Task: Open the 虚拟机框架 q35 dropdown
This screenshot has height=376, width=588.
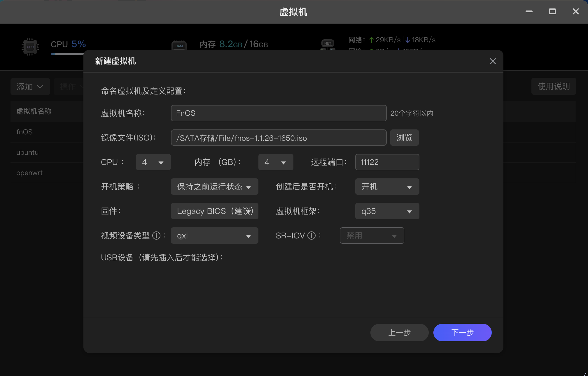Action: [x=387, y=211]
